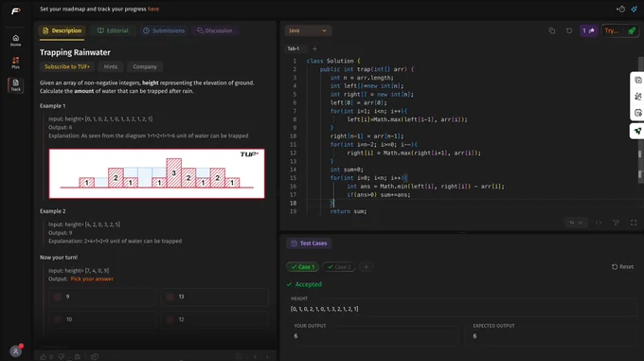This screenshot has width=644, height=361.
Task: Open the Test Cases tab
Action: point(310,244)
